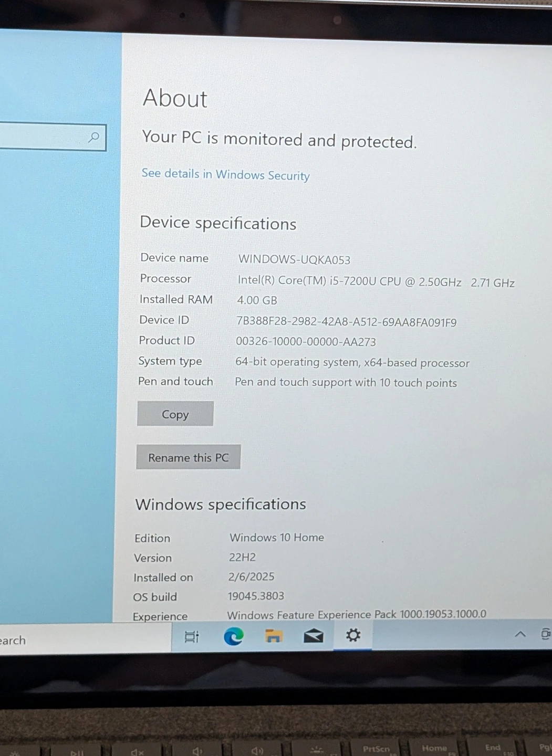Screen dimensions: 552x756
Task: Click the Product ID label
Action: 166,340
